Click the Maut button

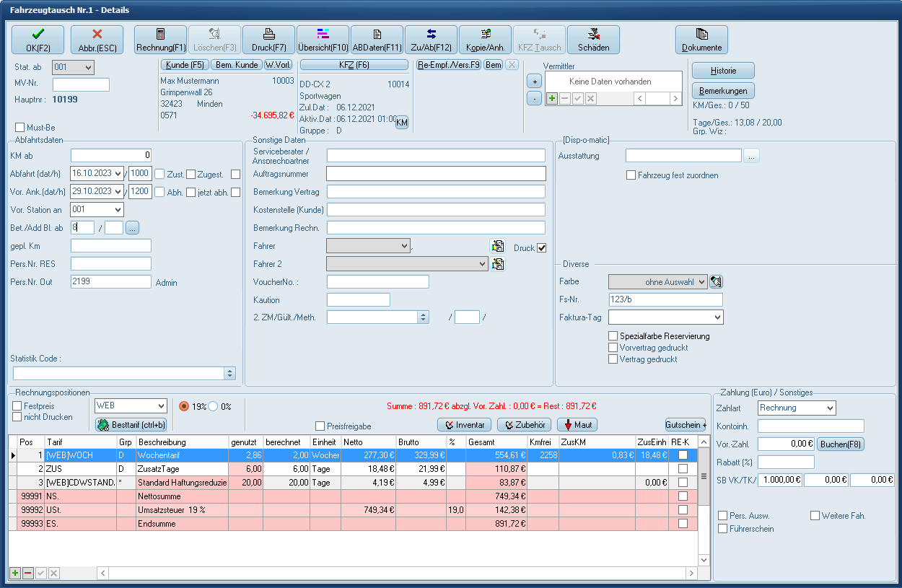[x=577, y=425]
